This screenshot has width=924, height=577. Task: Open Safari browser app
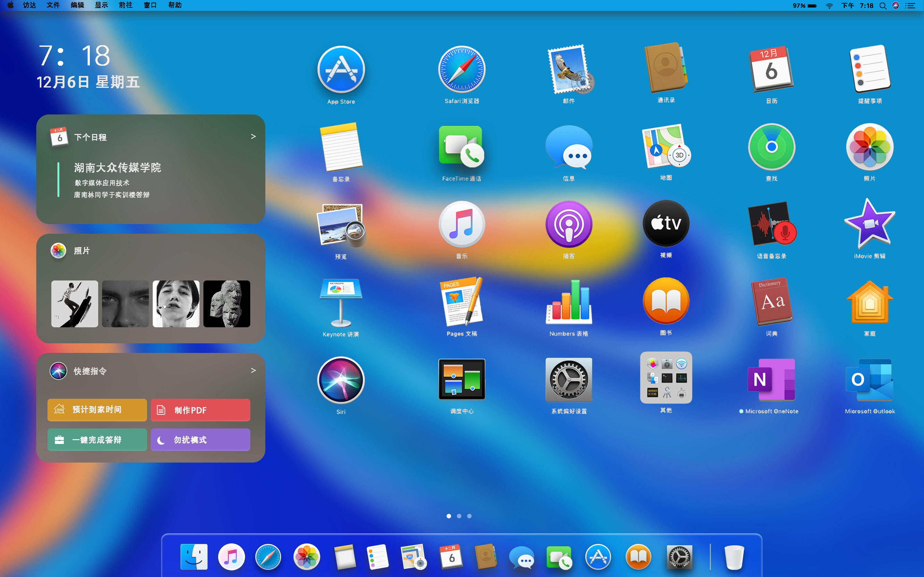461,71
